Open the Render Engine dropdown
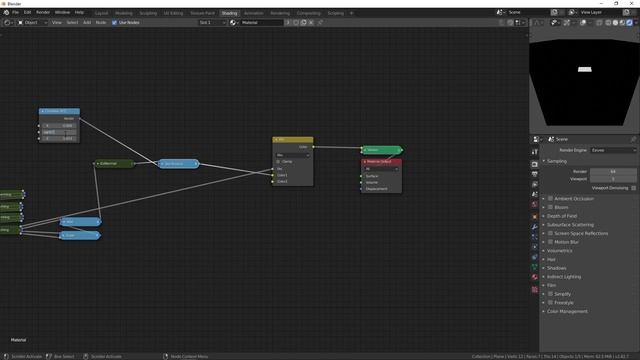The width and height of the screenshot is (640, 360). 613,150
